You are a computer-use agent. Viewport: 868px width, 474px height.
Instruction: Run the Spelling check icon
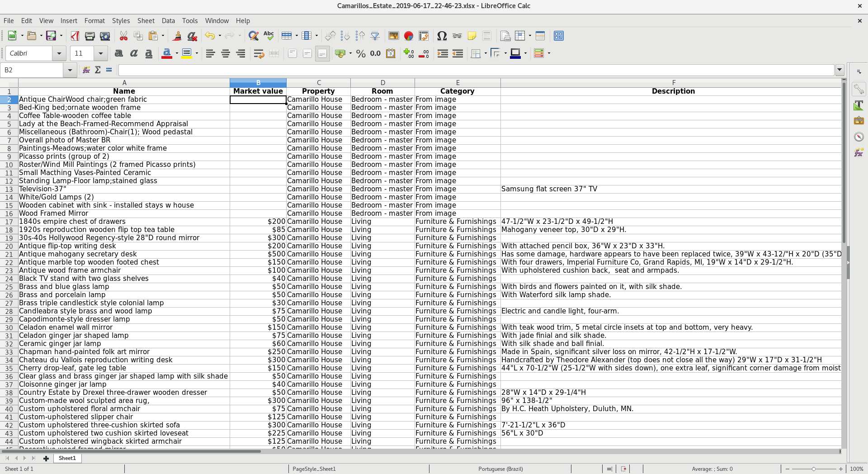(x=269, y=36)
